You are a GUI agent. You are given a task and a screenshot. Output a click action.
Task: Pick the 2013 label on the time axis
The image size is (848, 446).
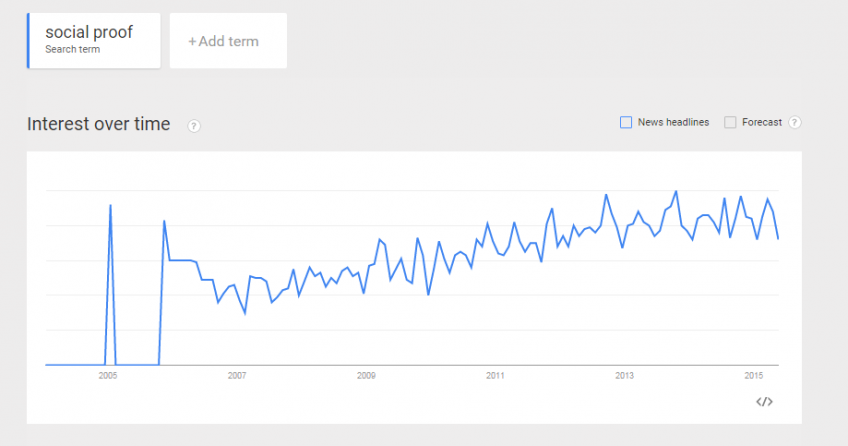click(624, 376)
